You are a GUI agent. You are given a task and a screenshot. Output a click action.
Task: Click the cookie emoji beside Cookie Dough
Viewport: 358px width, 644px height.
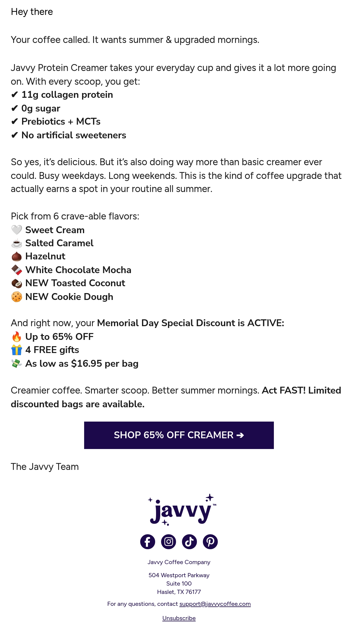[x=17, y=297]
